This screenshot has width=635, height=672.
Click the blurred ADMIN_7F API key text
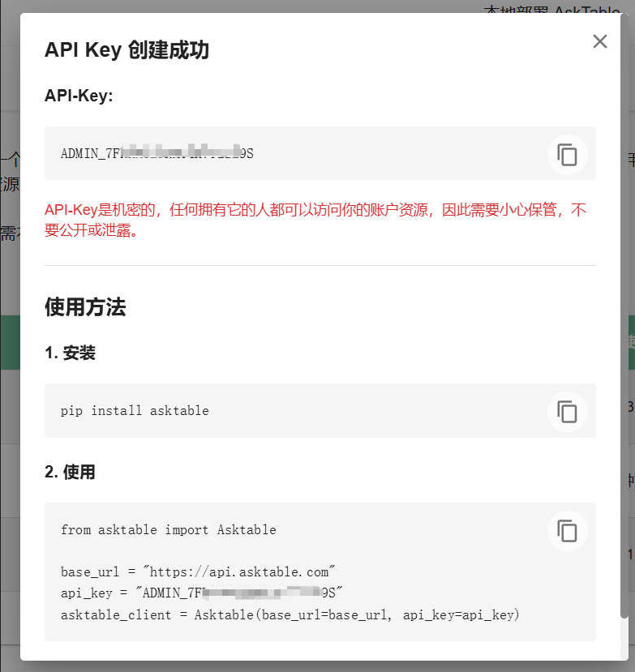(x=157, y=153)
